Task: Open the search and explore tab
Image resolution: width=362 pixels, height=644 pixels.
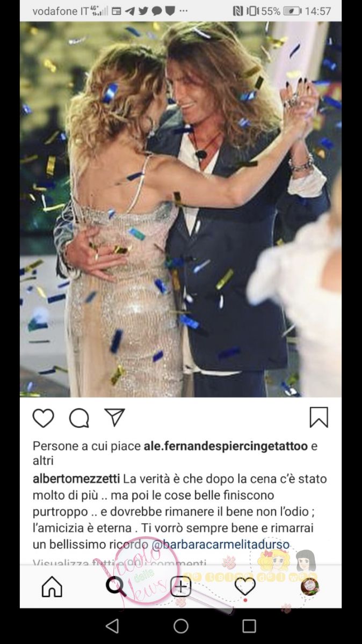Action: 115,587
